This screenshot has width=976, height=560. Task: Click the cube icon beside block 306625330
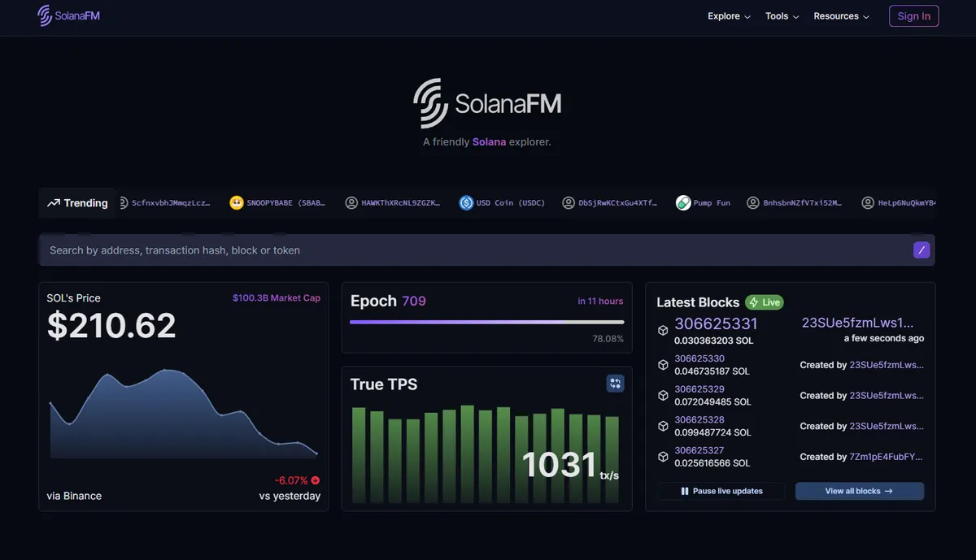coord(663,365)
